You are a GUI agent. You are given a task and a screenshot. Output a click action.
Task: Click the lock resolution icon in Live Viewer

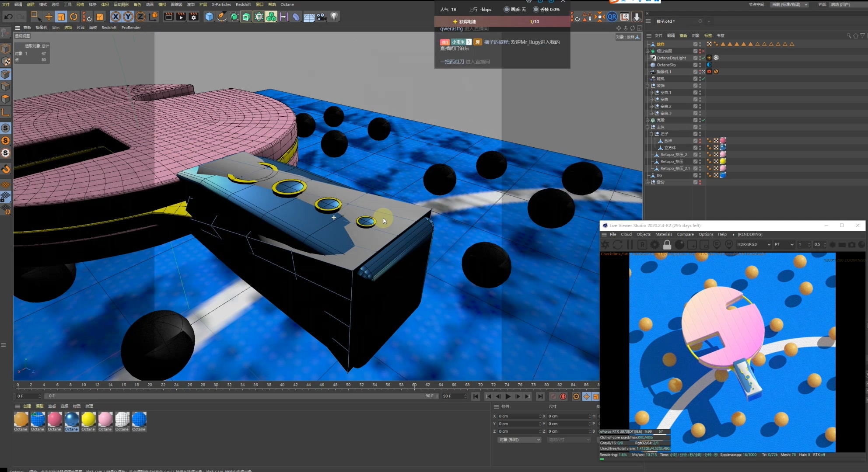tap(667, 245)
